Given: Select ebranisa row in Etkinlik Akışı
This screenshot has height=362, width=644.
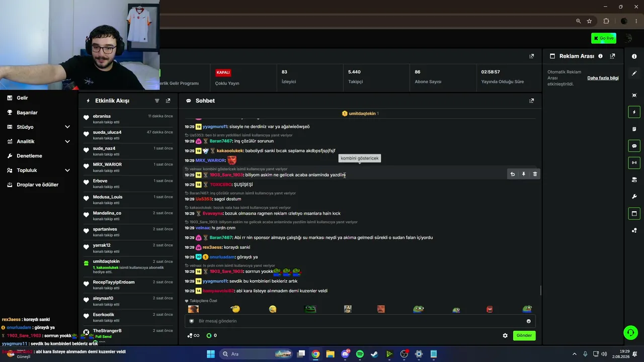Looking at the screenshot, I should tap(128, 119).
